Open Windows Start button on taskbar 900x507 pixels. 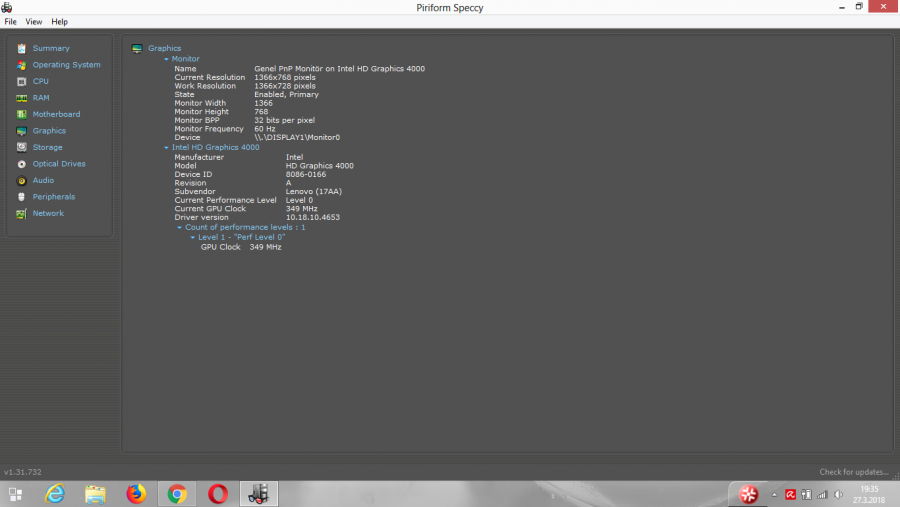coord(15,494)
